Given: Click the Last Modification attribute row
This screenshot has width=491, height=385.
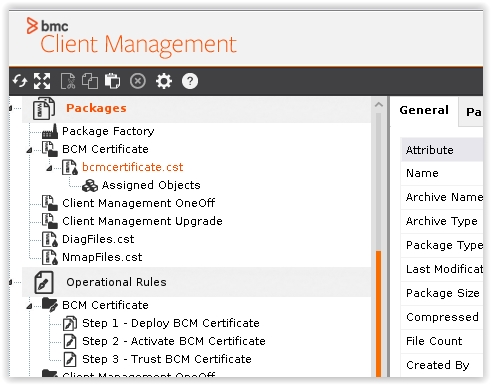Looking at the screenshot, I should pyautogui.click(x=442, y=269).
